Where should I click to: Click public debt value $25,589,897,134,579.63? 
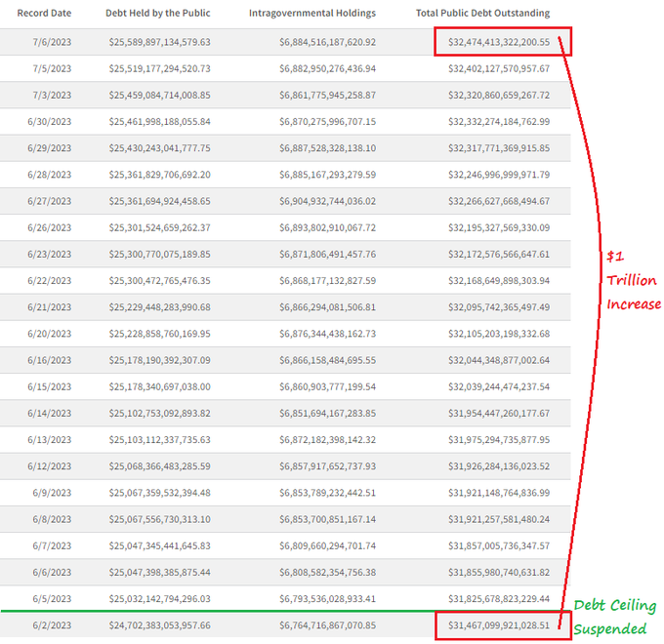click(158, 43)
